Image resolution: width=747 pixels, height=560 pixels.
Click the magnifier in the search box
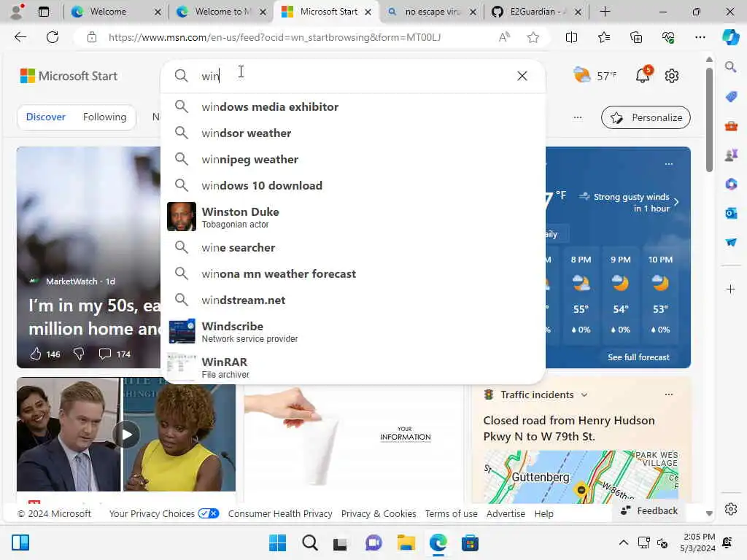(181, 76)
